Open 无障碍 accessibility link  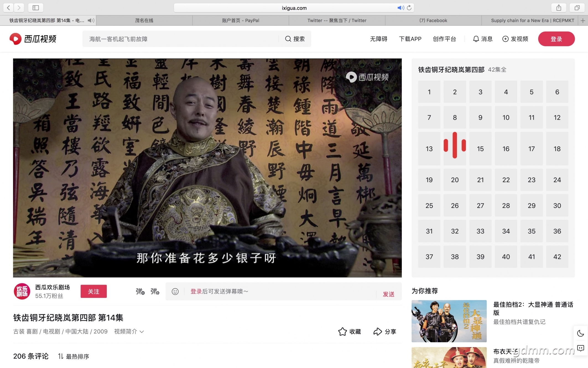click(x=379, y=39)
